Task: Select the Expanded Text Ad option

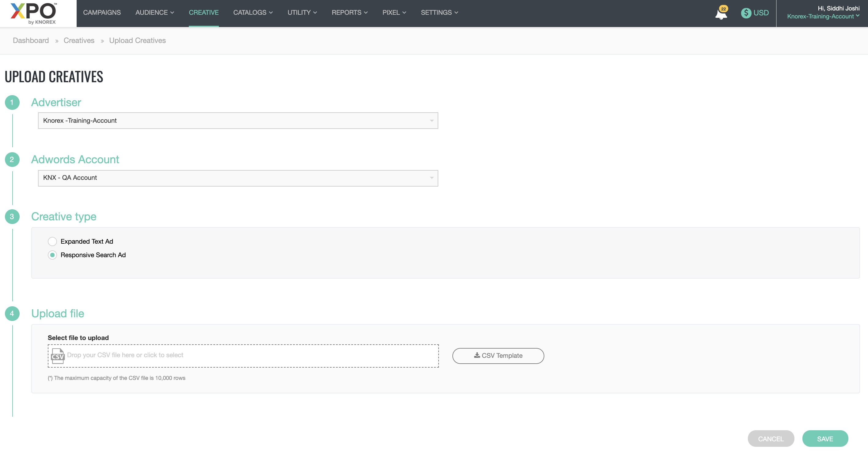Action: pyautogui.click(x=52, y=242)
